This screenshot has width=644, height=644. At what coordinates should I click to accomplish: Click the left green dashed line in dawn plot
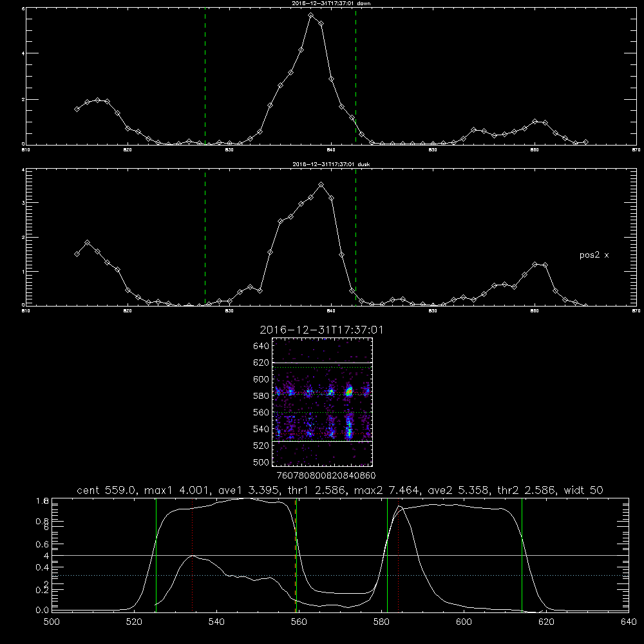coord(205,76)
